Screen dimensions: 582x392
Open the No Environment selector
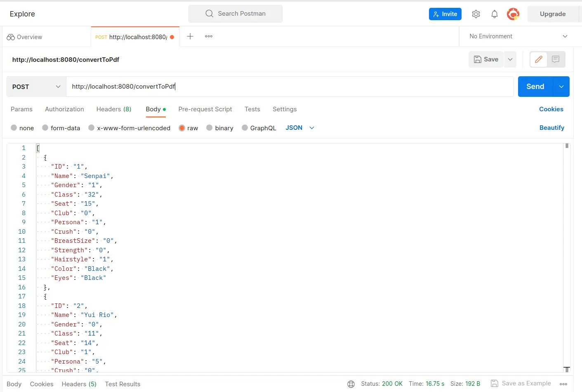click(x=517, y=36)
